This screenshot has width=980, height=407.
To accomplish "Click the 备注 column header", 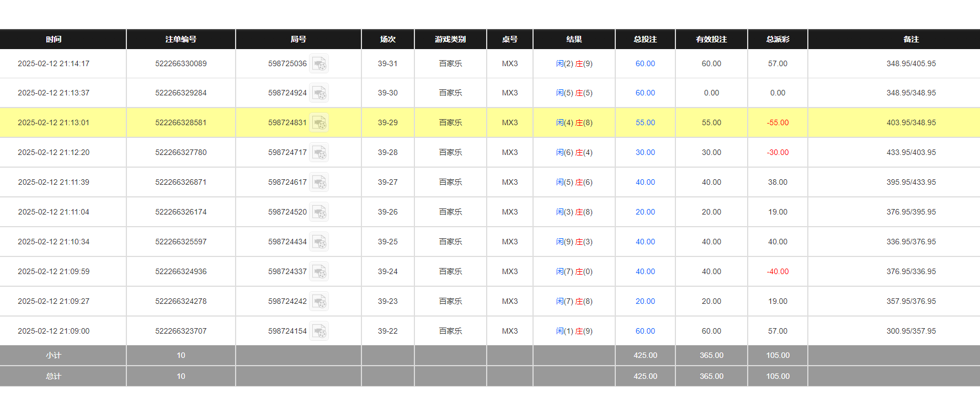I will click(x=911, y=40).
